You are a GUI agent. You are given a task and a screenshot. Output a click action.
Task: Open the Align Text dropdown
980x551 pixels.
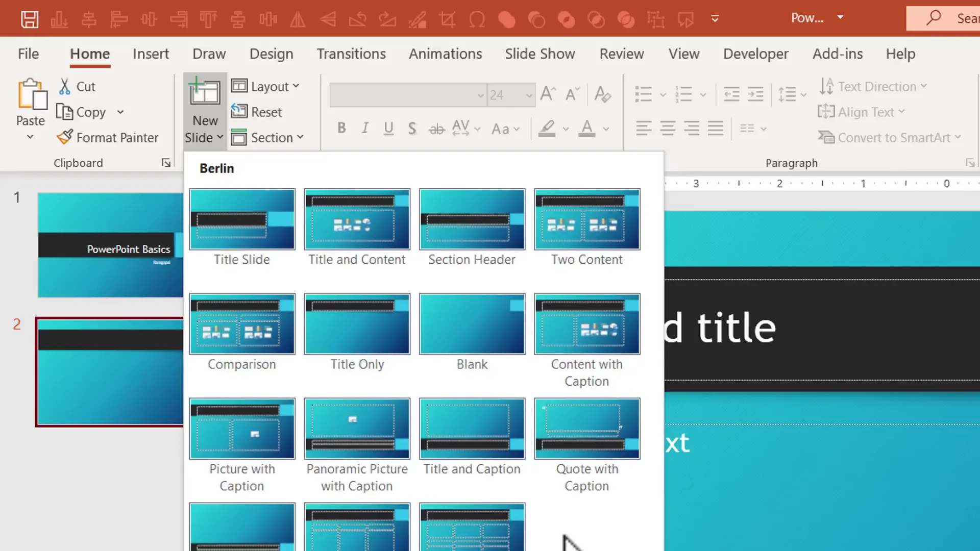[862, 112]
